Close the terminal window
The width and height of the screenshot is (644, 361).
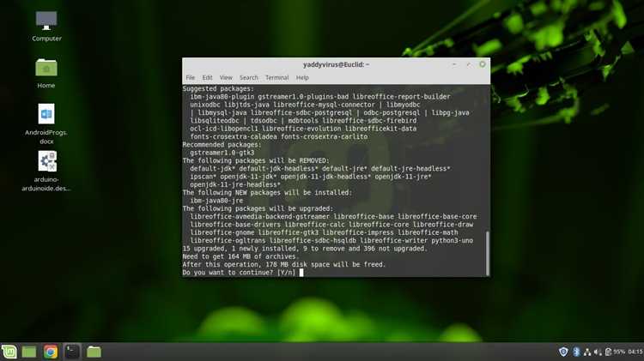coord(483,64)
